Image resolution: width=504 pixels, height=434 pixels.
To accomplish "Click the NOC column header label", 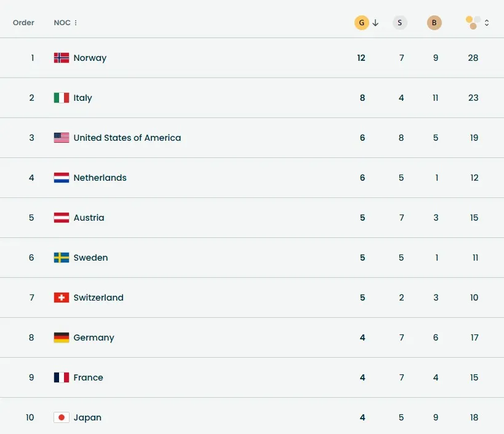I will 62,23.
